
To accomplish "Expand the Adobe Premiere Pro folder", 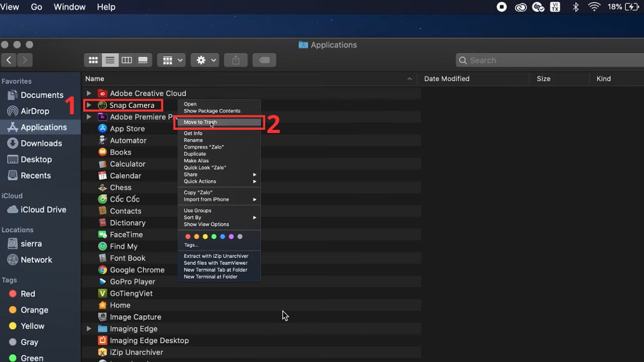I will (89, 117).
